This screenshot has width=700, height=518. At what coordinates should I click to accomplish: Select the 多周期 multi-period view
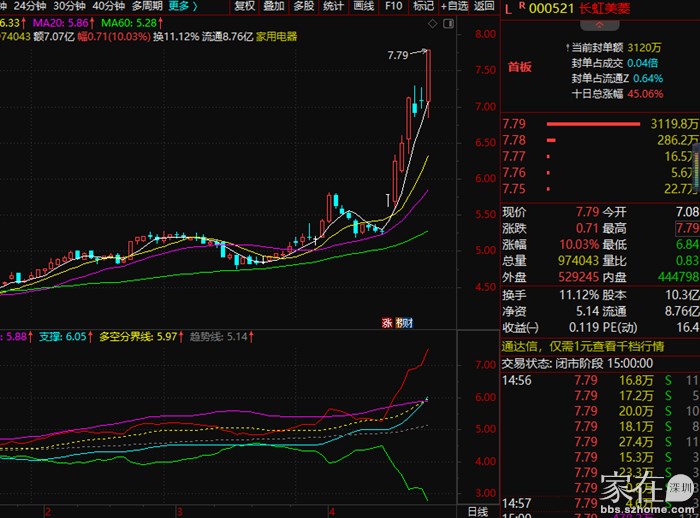tap(146, 6)
